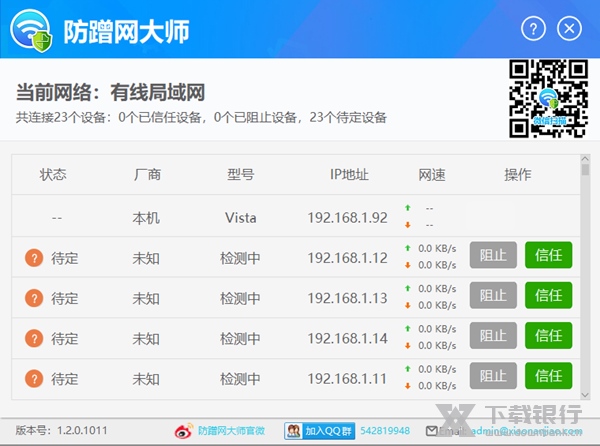Screen dimensions: 600x446
Task: Click QQ group number 542819948
Action: 385,431
